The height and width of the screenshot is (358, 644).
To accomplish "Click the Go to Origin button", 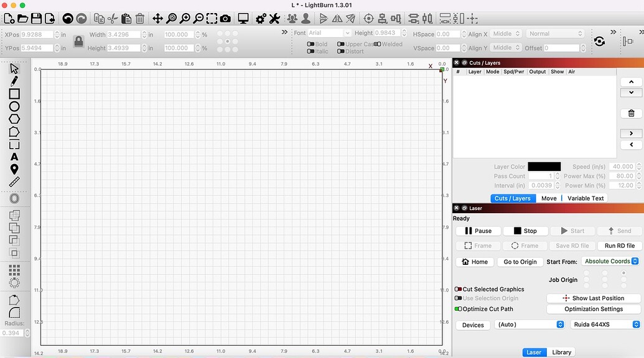I will click(520, 262).
